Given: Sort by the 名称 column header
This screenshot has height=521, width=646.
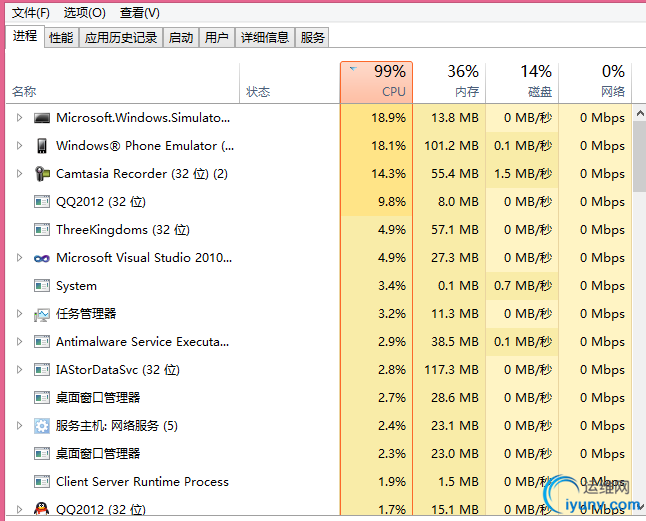Looking at the screenshot, I should (122, 83).
